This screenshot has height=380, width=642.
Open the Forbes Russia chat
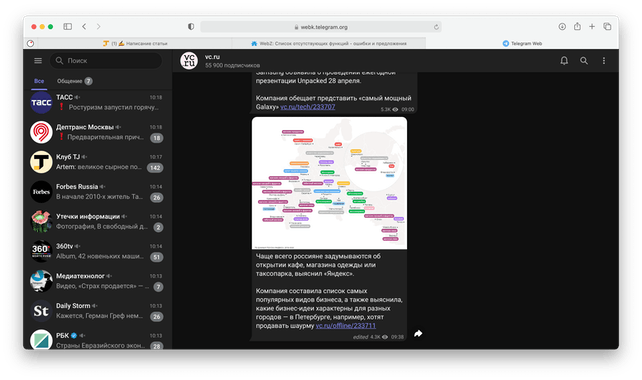(x=97, y=192)
